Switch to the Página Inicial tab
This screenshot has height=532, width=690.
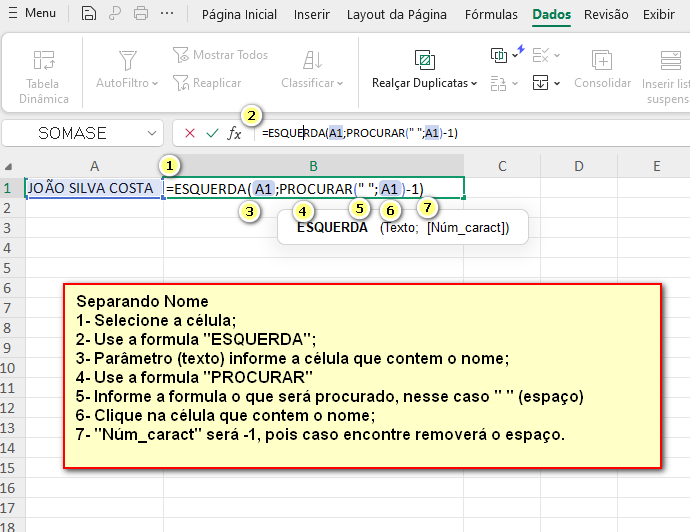[239, 15]
